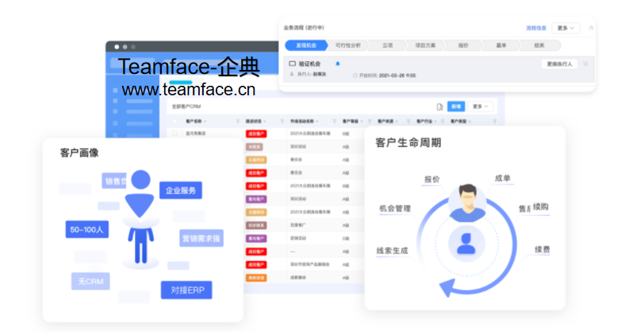
Task: Click the 深圳市安保产品展销会 activity cell
Action: click(309, 264)
